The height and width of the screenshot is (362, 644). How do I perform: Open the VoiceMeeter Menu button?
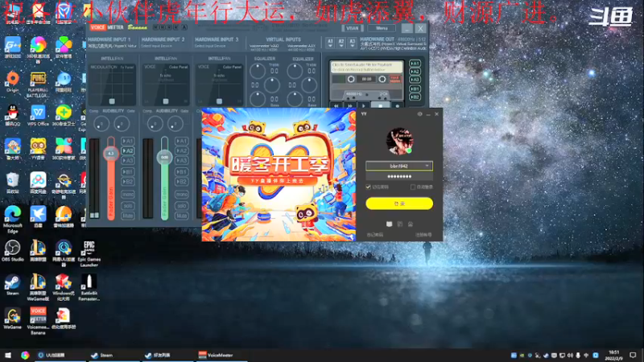tap(382, 28)
